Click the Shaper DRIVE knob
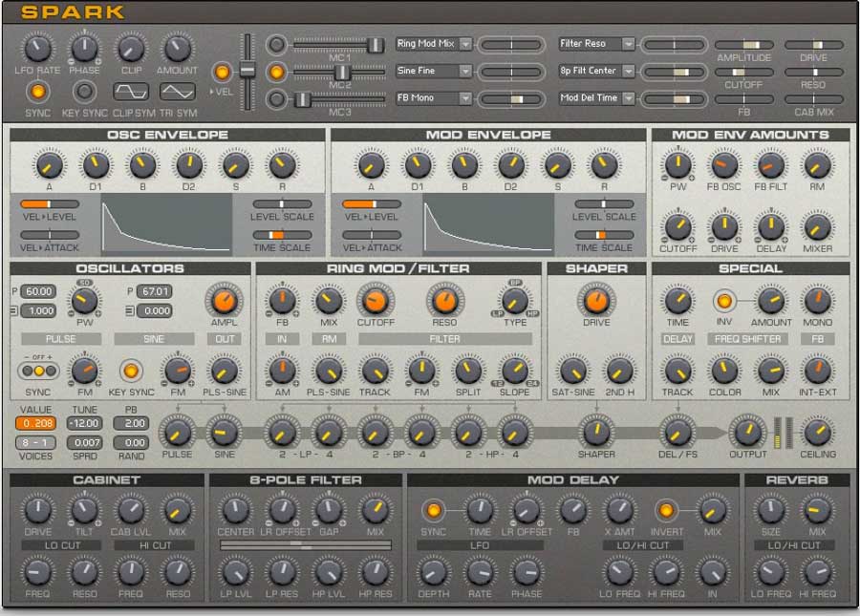This screenshot has height=616, width=860. 596,301
